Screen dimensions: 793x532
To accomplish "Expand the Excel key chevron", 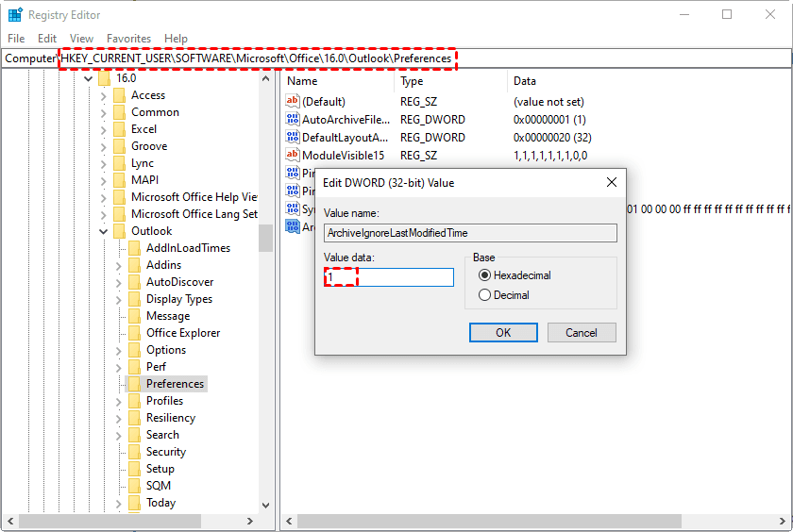I will click(103, 130).
